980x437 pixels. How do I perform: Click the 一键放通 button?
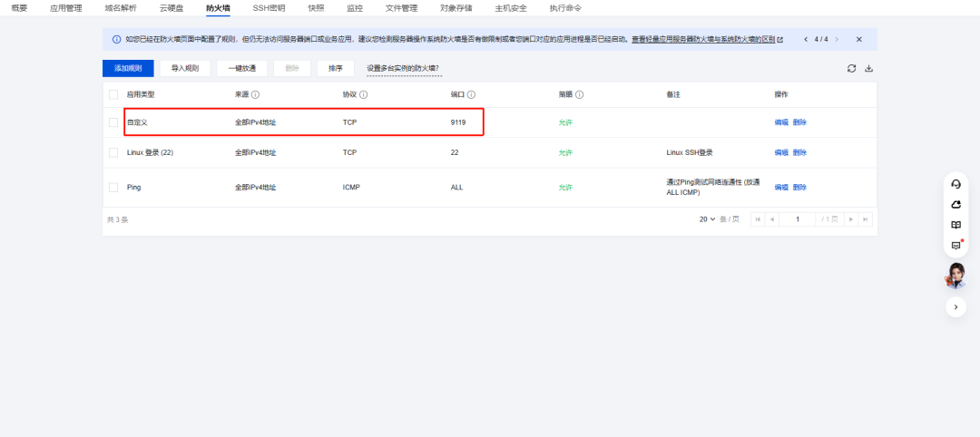click(242, 69)
